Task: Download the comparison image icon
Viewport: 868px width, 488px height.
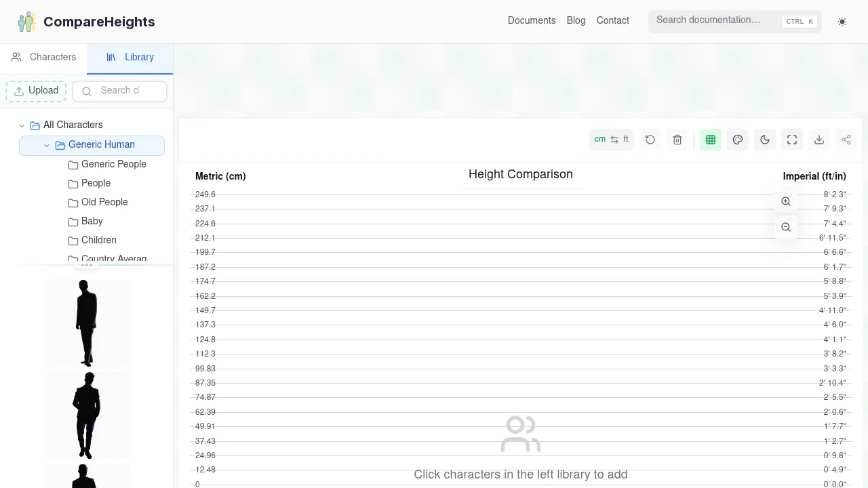Action: click(x=819, y=140)
